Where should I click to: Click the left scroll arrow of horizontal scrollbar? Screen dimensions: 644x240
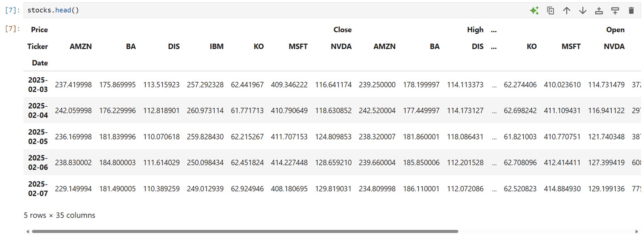pyautogui.click(x=28, y=232)
